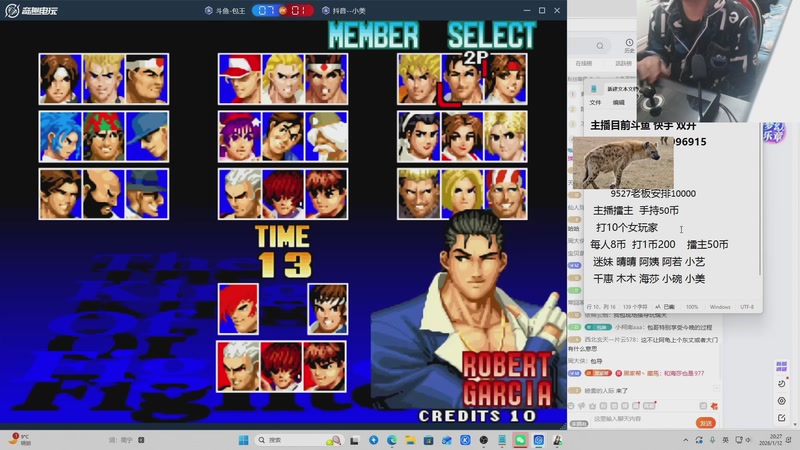This screenshot has width=800, height=450.
Task: Open blue K app on taskbar
Action: [x=465, y=440]
